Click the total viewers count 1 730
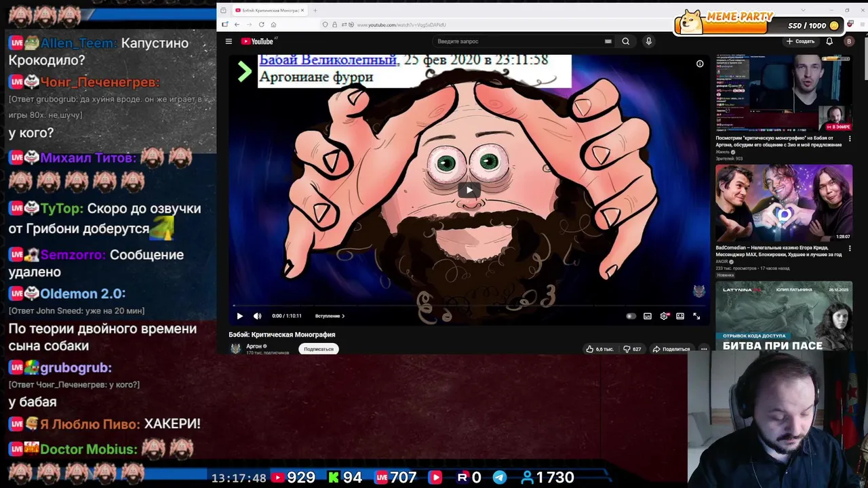The height and width of the screenshot is (488, 868). click(x=555, y=477)
